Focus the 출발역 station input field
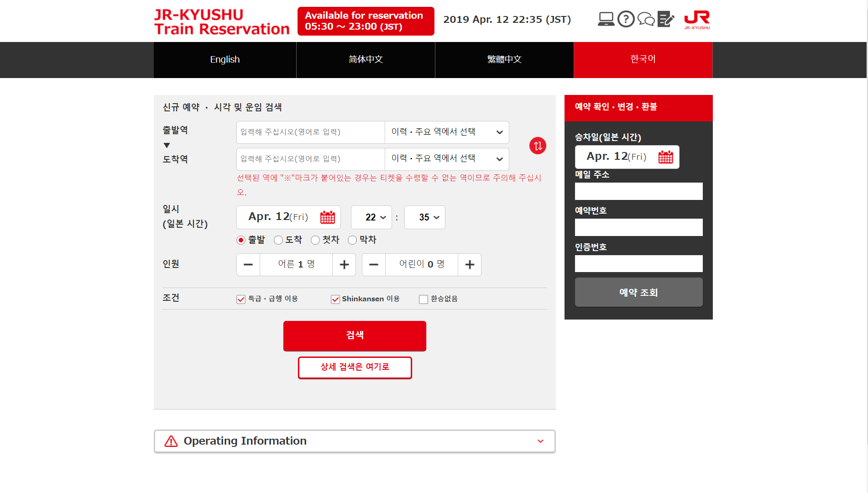This screenshot has width=868, height=493. pyautogui.click(x=311, y=132)
